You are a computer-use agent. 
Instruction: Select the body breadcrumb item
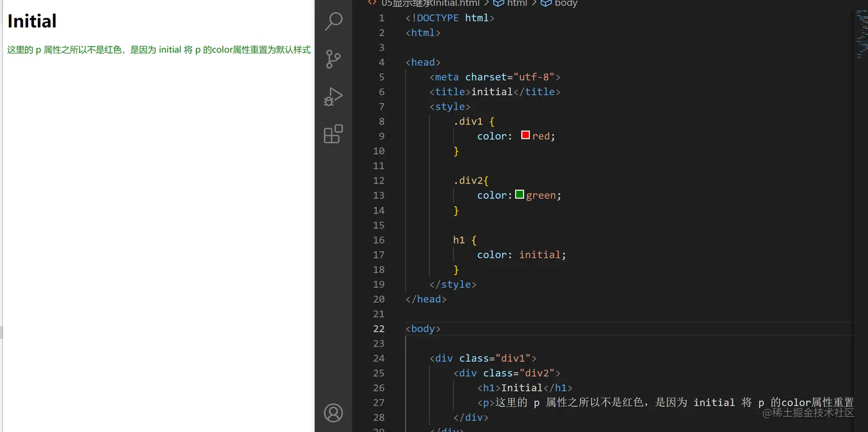tap(560, 3)
